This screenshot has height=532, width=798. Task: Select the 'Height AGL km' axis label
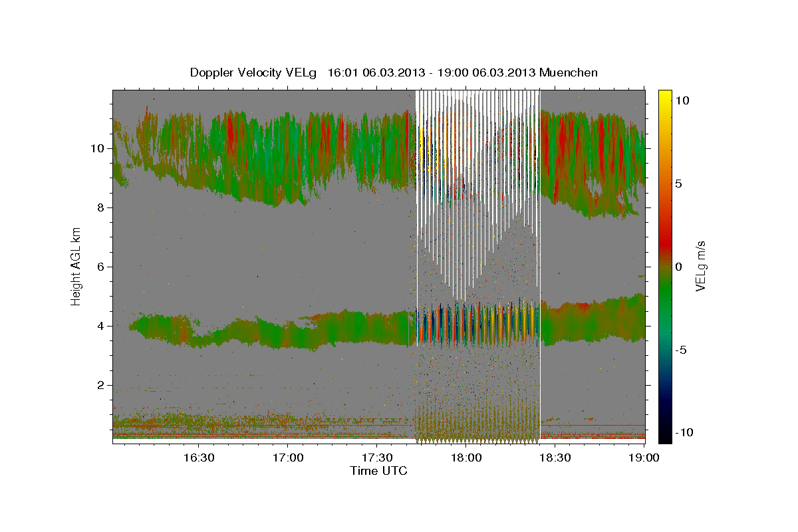[x=76, y=265]
